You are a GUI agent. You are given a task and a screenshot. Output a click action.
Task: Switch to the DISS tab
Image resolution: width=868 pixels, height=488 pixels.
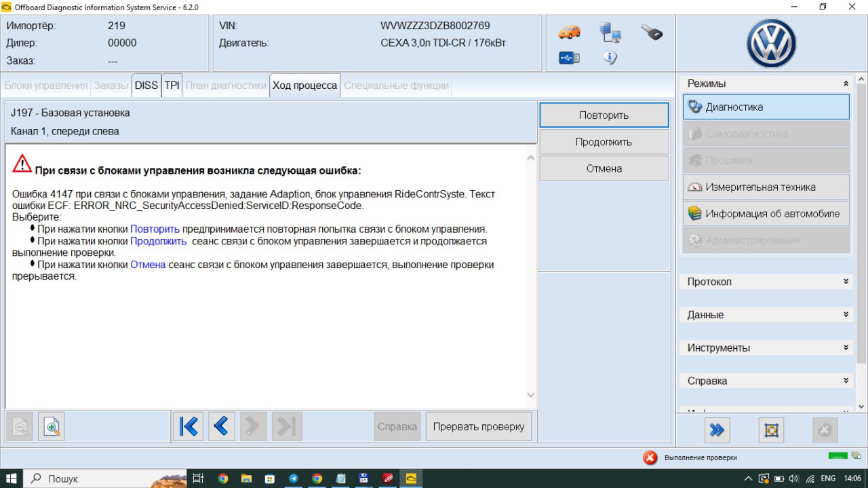146,86
